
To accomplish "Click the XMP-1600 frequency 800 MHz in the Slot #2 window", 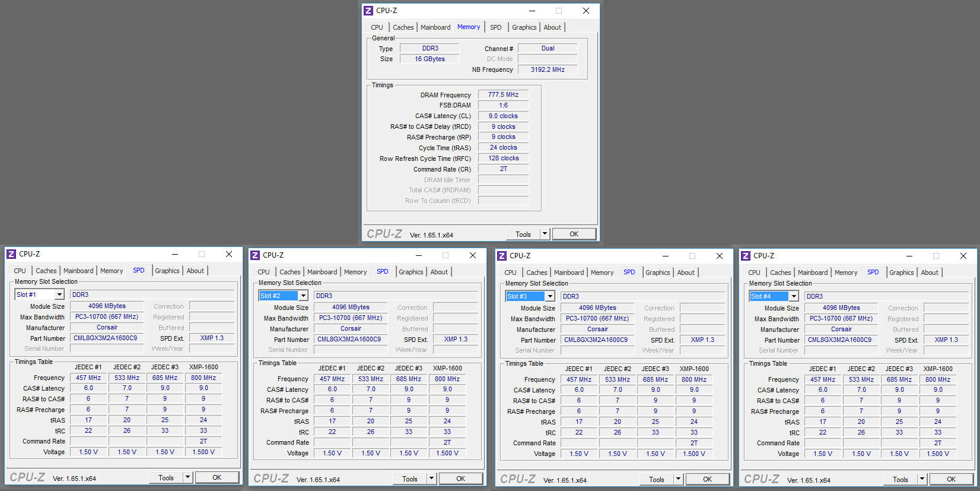I will [447, 379].
